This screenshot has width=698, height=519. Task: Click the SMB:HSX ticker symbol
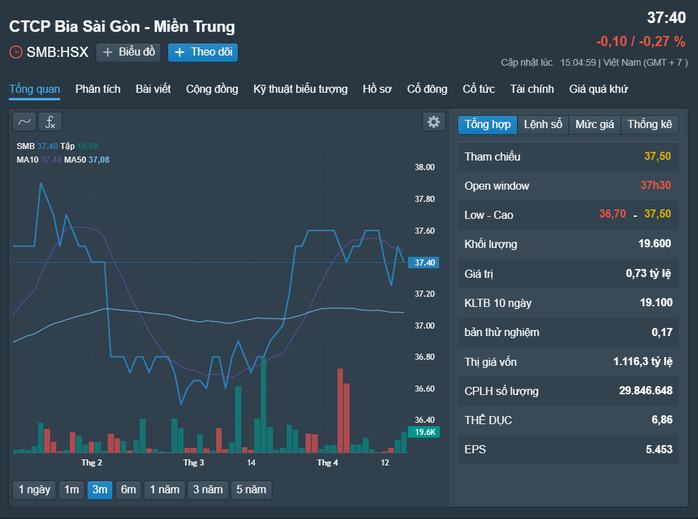pos(57,52)
